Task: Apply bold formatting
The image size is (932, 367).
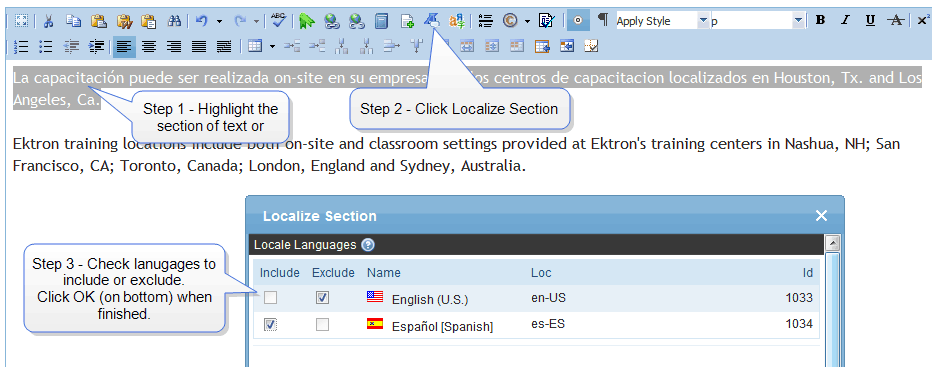Action: (x=820, y=20)
